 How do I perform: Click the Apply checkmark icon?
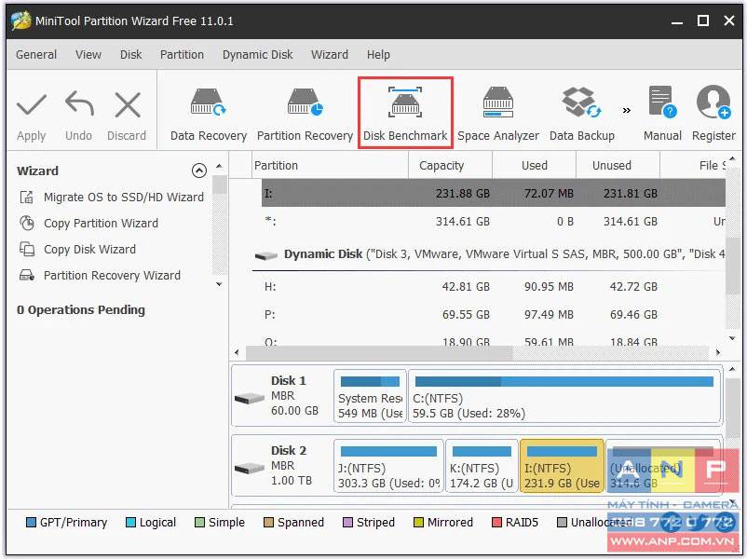pos(32,105)
